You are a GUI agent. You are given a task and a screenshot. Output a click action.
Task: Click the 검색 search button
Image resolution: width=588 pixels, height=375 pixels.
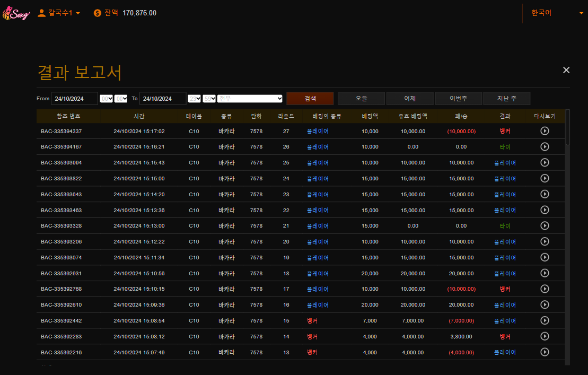[x=310, y=99]
